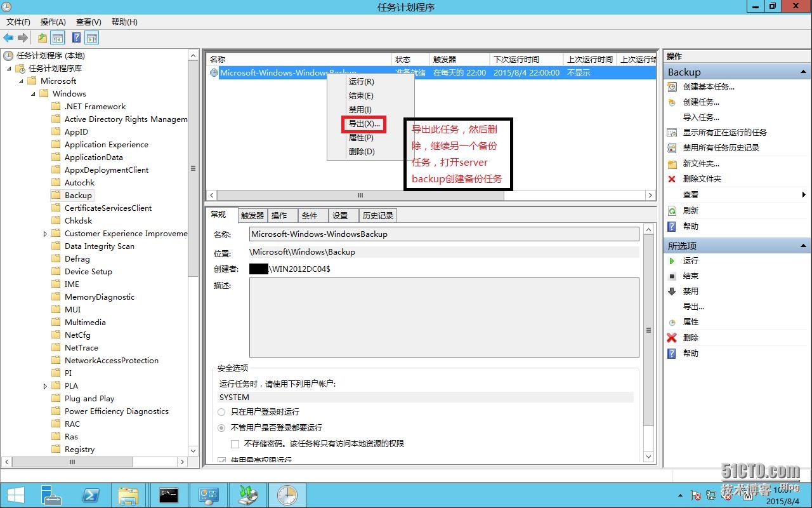The height and width of the screenshot is (508, 812).
Task: Click the Back arrow in toolbar
Action: [8, 38]
